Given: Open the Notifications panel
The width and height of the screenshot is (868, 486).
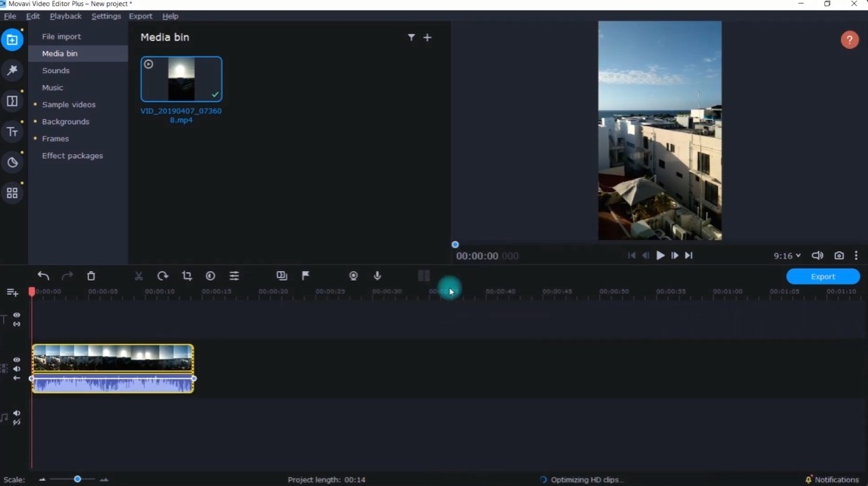Looking at the screenshot, I should (832, 479).
